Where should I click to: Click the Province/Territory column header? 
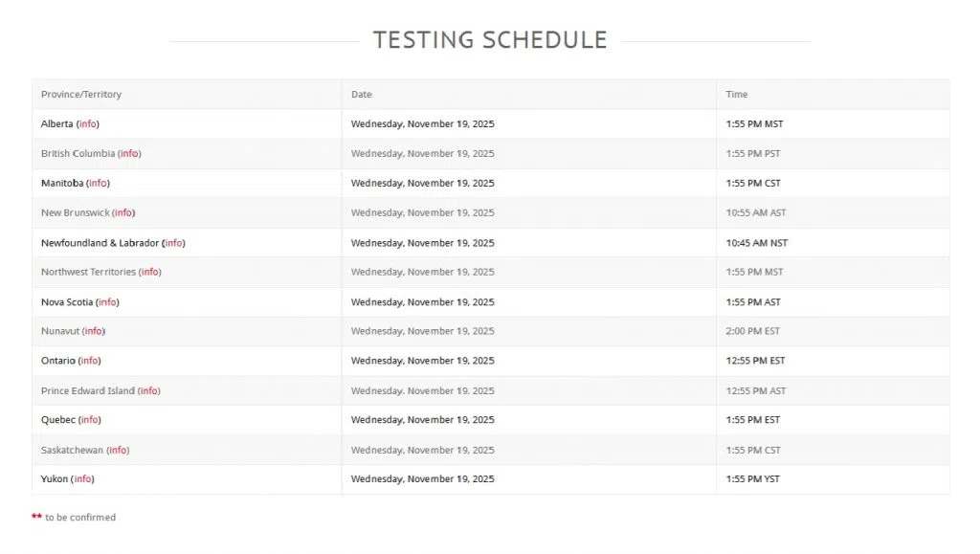coord(81,95)
